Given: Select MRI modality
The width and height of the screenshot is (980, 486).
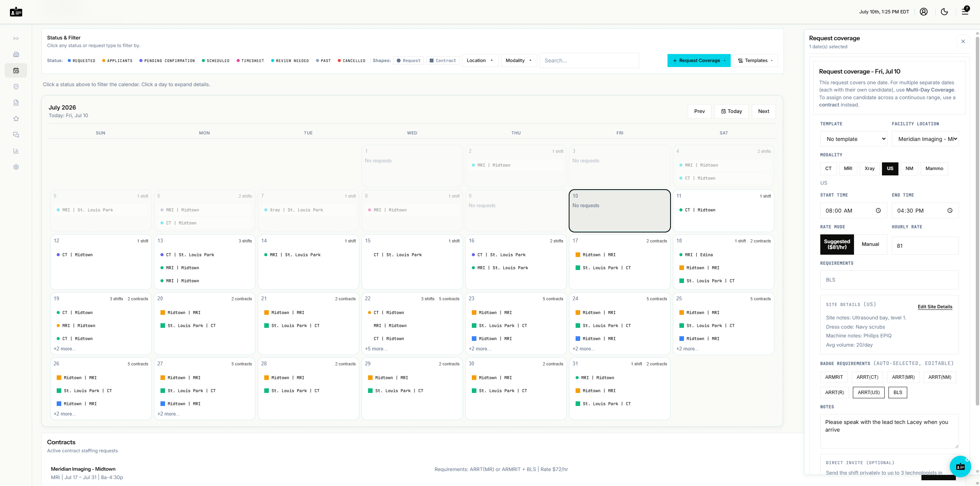Looking at the screenshot, I should [x=848, y=169].
